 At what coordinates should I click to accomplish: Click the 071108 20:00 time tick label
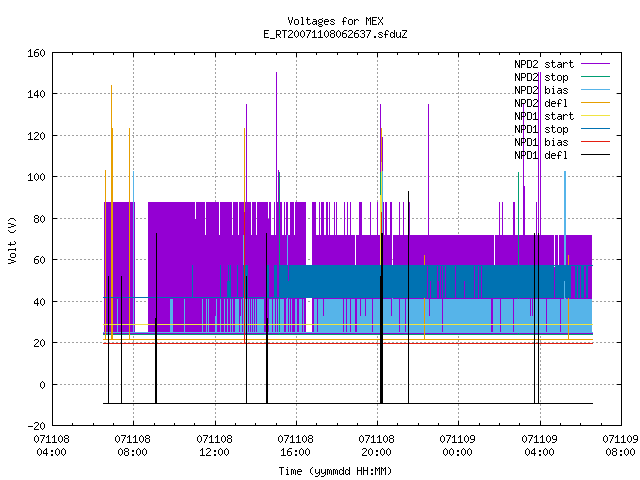pos(376,446)
